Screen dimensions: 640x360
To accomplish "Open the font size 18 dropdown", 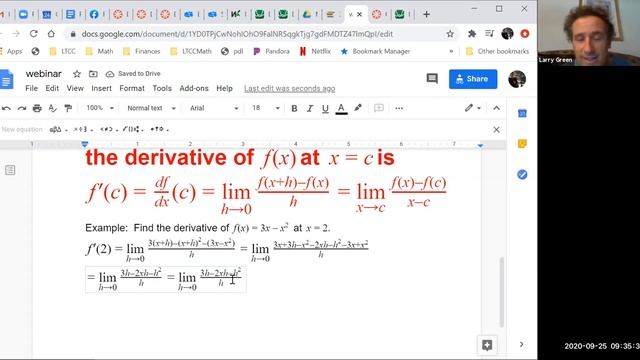I will coord(266,108).
